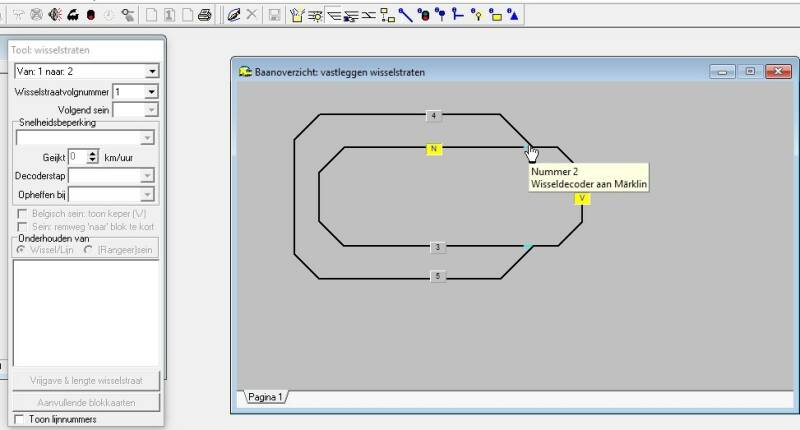This screenshot has height=430, width=800.
Task: Click the red stop signal toolbar icon
Action: tap(91, 15)
